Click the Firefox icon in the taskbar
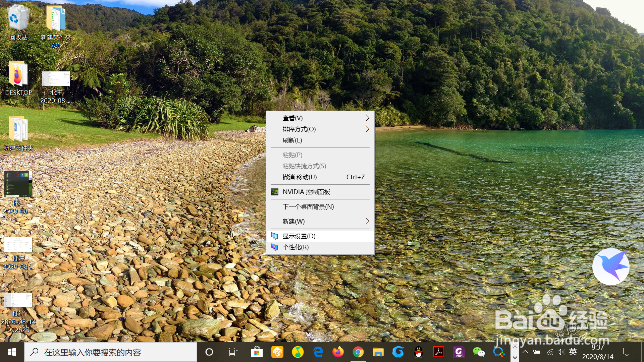Screen dimensions: 644x362 pyautogui.click(x=338, y=352)
